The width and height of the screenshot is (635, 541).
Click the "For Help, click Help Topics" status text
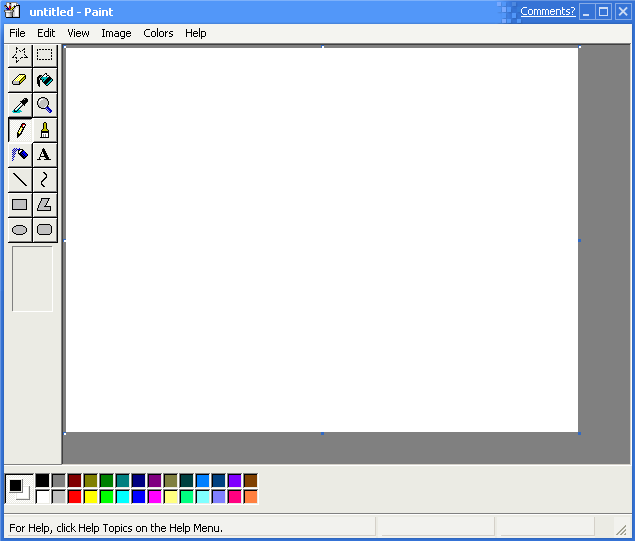(116, 528)
